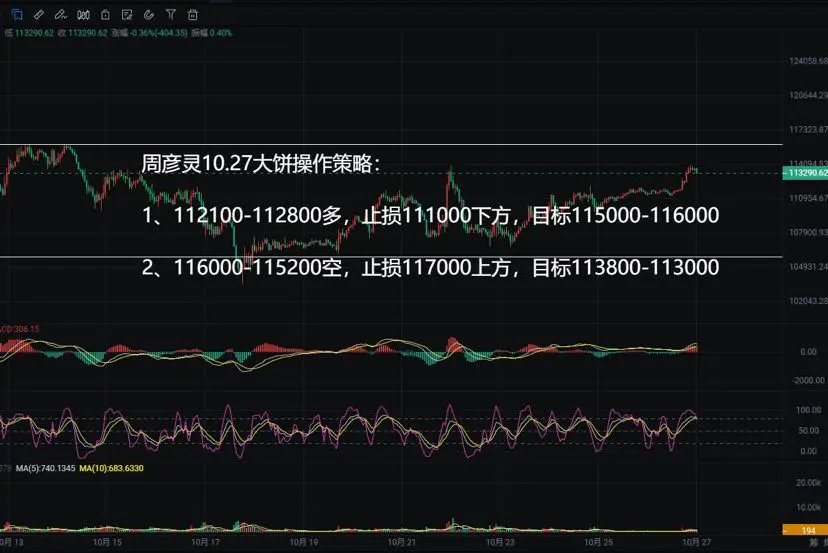Click the long strategy line 112100-112800多
828x553 pixels.
[430, 215]
